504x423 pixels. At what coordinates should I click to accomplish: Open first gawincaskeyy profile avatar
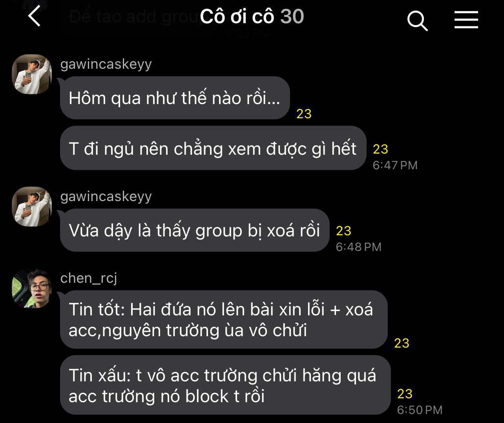point(32,74)
